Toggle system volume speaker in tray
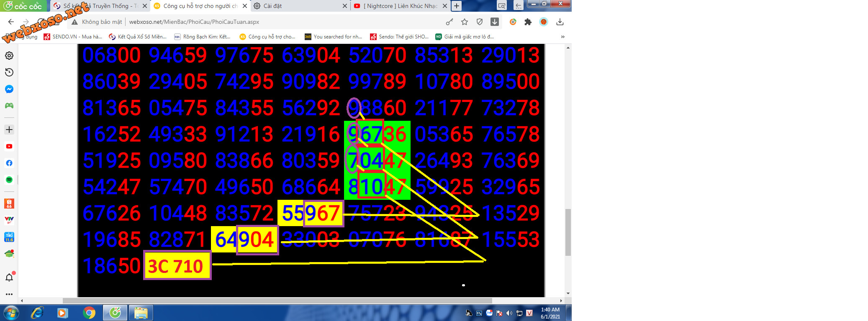The height and width of the screenshot is (321, 868). coord(509,313)
